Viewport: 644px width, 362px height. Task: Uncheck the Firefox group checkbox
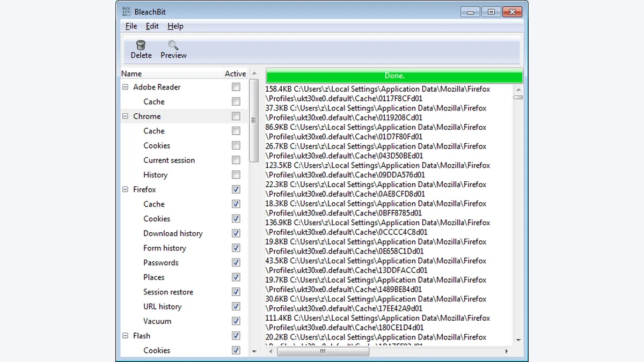point(236,189)
